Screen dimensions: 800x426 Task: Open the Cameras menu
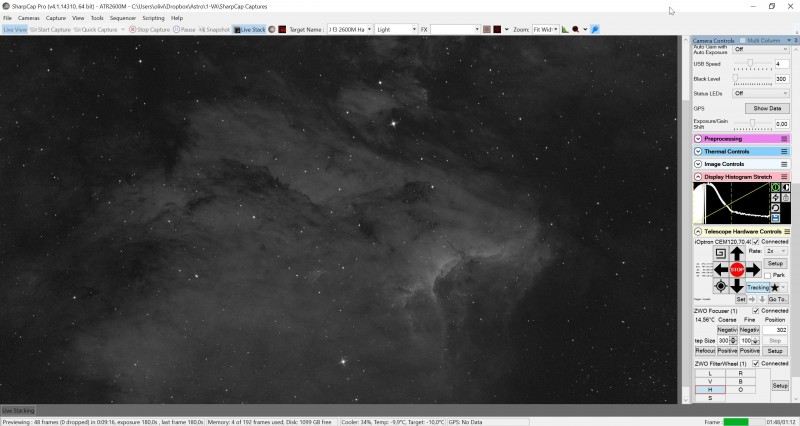[29, 18]
